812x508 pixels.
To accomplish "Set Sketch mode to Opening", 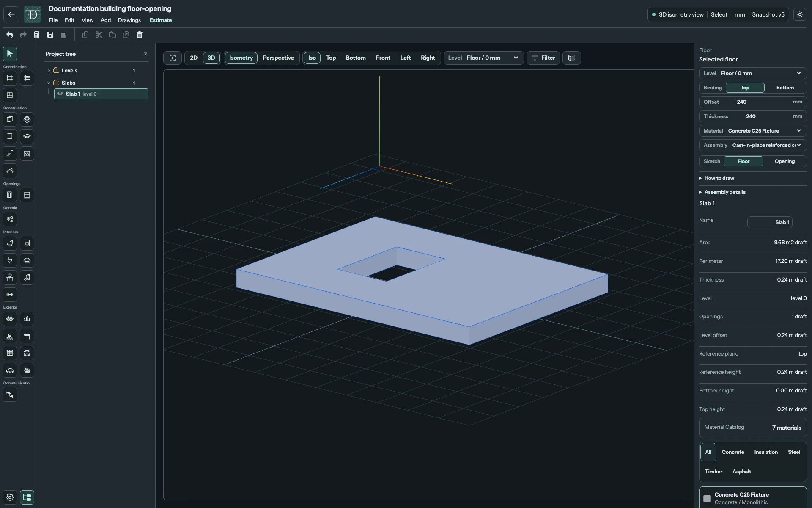I will pos(785,161).
